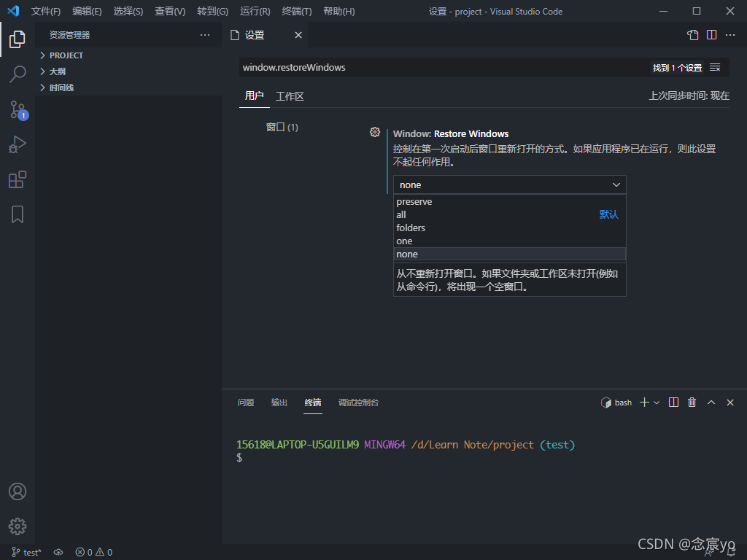
Task: Select the preserve option
Action: tap(510, 202)
